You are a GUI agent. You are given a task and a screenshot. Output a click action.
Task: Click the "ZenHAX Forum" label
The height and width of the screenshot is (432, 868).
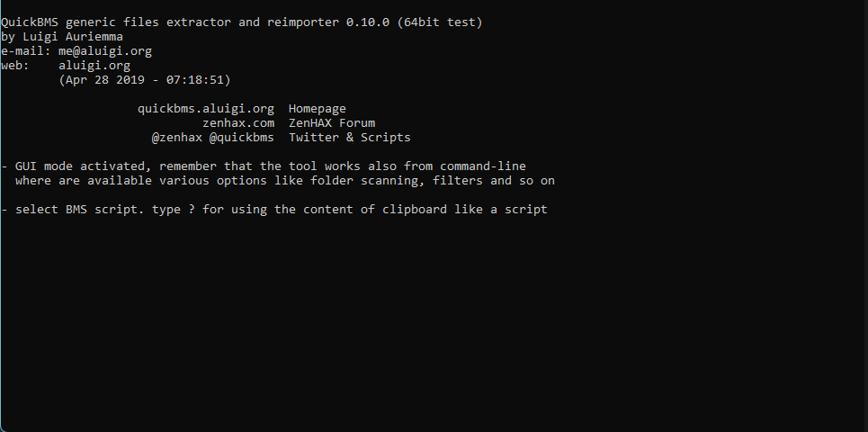tap(332, 123)
